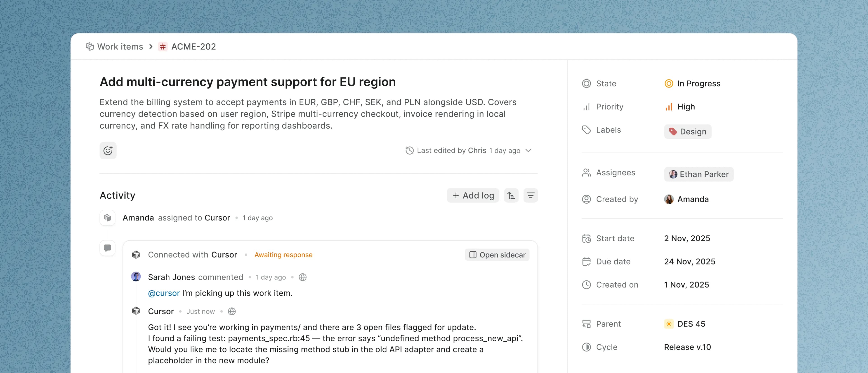This screenshot has width=868, height=373.
Task: Click the globe icon beside Cursor reply
Action: tap(232, 311)
